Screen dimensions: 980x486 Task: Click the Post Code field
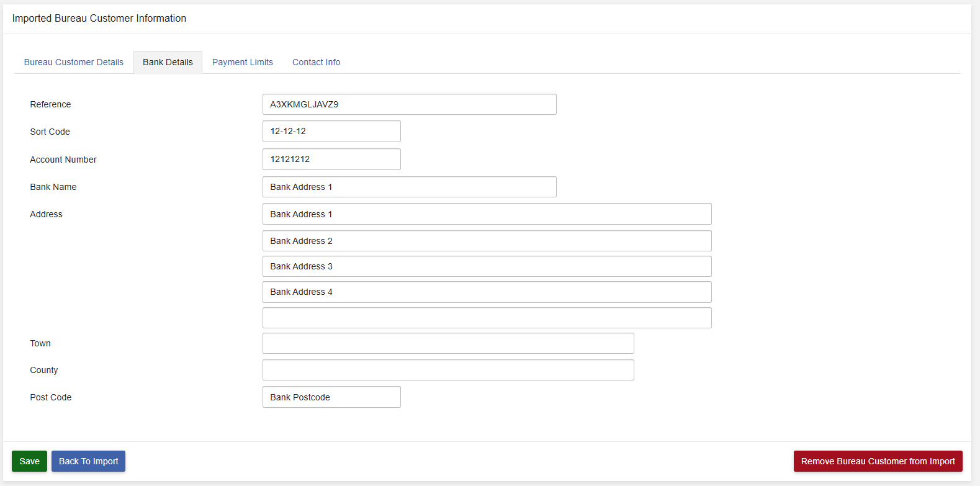pyautogui.click(x=331, y=397)
